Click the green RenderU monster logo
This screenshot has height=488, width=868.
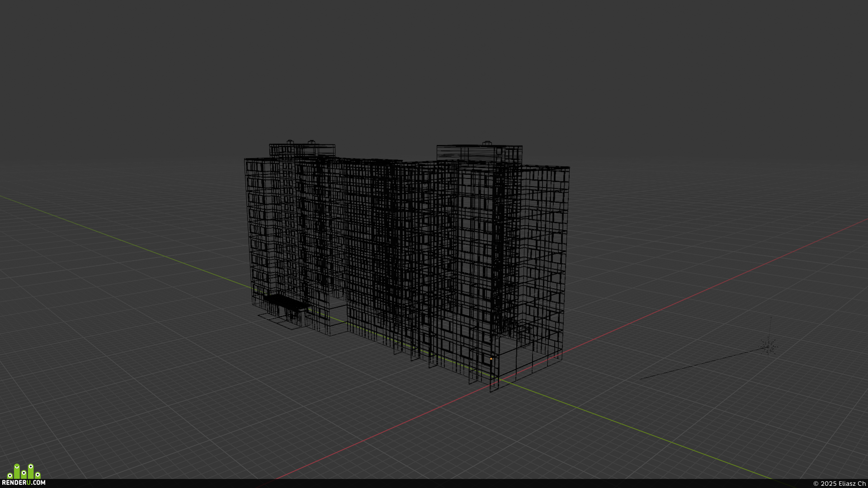tap(24, 471)
